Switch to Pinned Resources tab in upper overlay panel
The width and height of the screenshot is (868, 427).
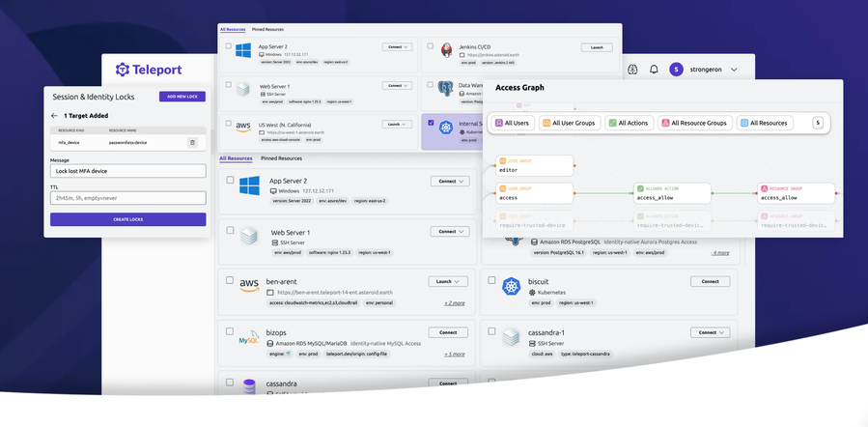(x=267, y=29)
